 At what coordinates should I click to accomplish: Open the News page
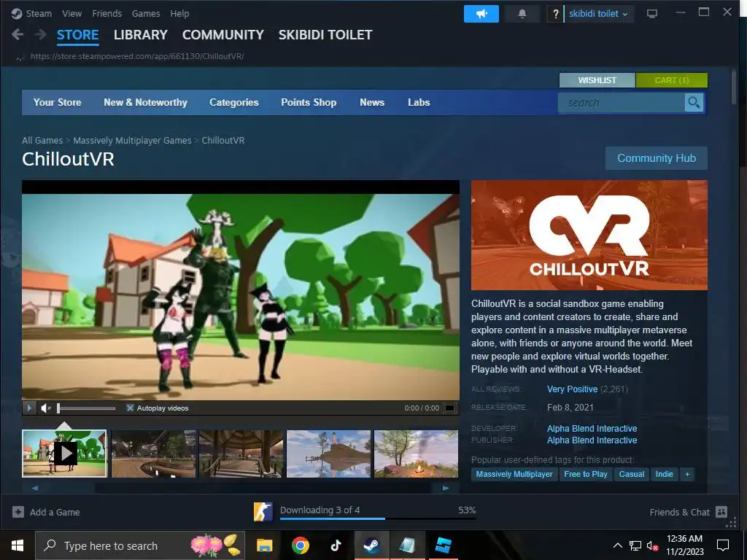372,102
